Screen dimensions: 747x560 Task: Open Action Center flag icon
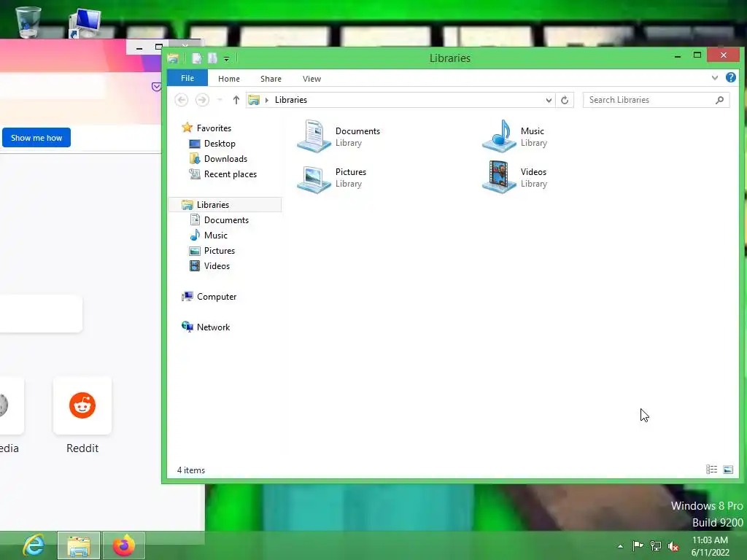pos(638,546)
